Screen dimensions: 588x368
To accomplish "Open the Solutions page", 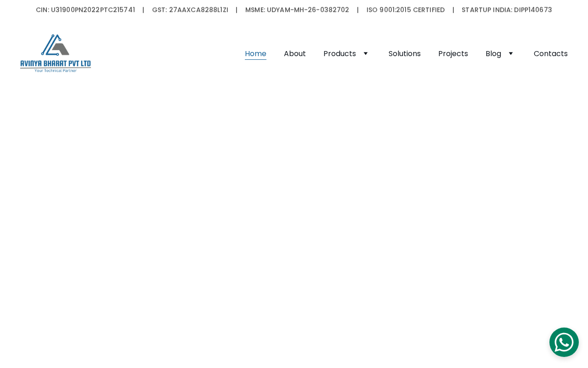I will [x=405, y=53].
